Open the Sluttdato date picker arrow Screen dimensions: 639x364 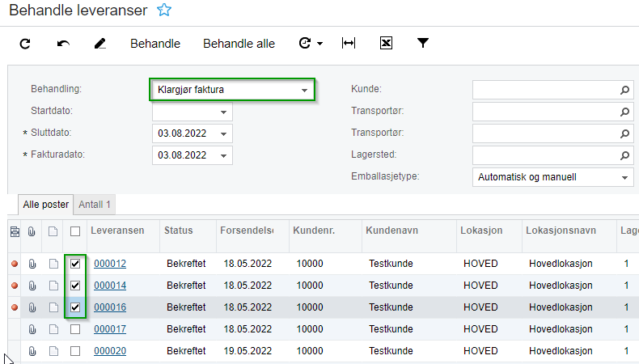pyautogui.click(x=223, y=133)
